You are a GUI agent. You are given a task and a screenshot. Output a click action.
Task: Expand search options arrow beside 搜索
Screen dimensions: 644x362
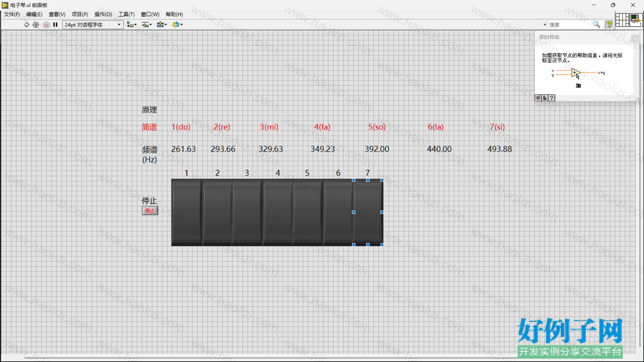tap(545, 24)
